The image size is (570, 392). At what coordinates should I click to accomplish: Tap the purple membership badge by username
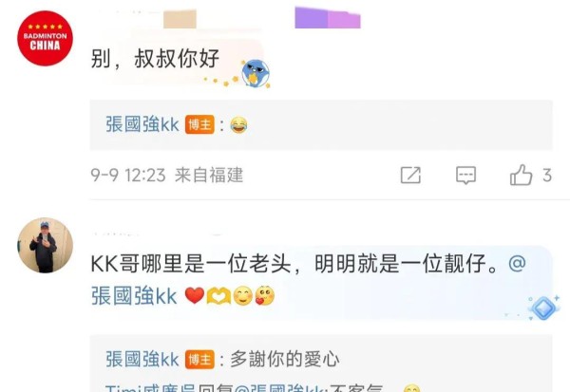328,18
